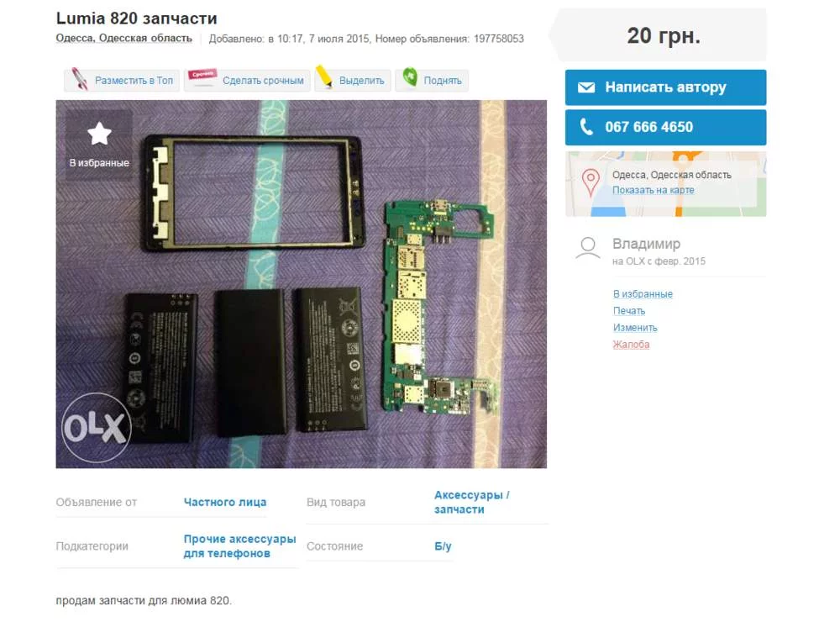This screenshot has height=622, width=840.
Task: Add to favorites with the star icon
Action: click(99, 134)
